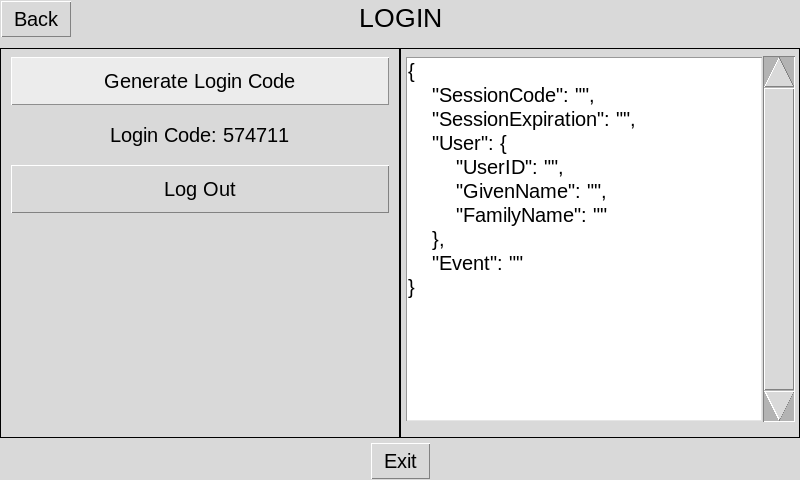
Task: Place cursor on the "SessionCode" line
Action: point(512,96)
